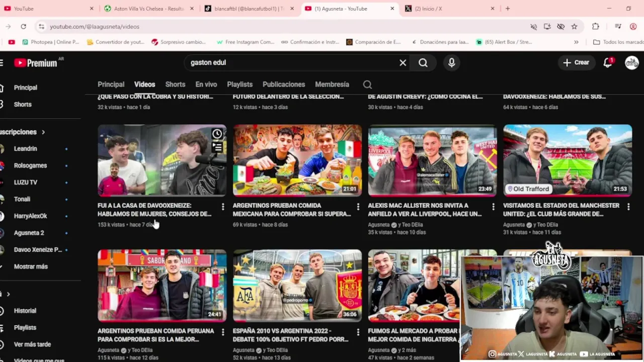Watch later icon on Davooxeneize thumbnail
Viewport: 644px width, 362px height.
(217, 134)
